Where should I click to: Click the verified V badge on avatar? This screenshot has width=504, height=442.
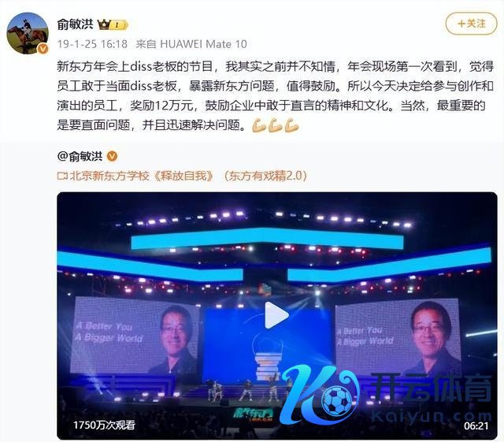[43, 49]
